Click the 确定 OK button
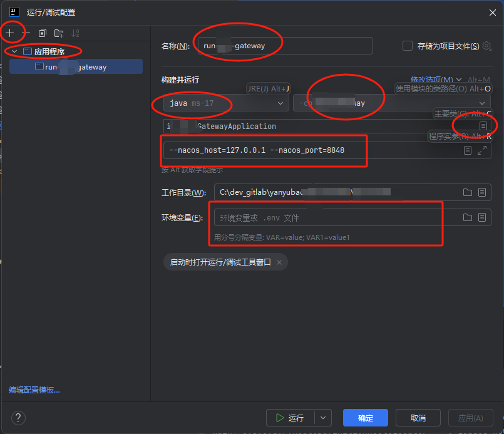The image size is (504, 434). tap(366, 418)
